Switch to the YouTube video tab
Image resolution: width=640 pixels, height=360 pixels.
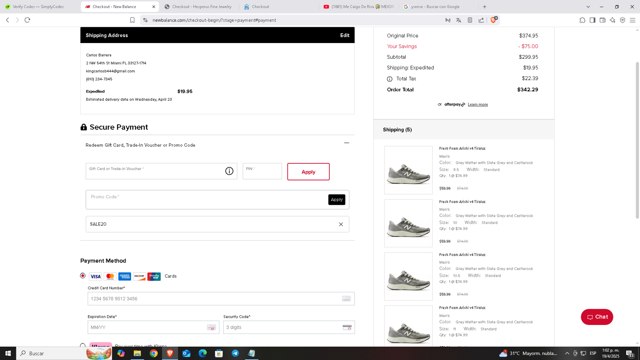click(358, 7)
